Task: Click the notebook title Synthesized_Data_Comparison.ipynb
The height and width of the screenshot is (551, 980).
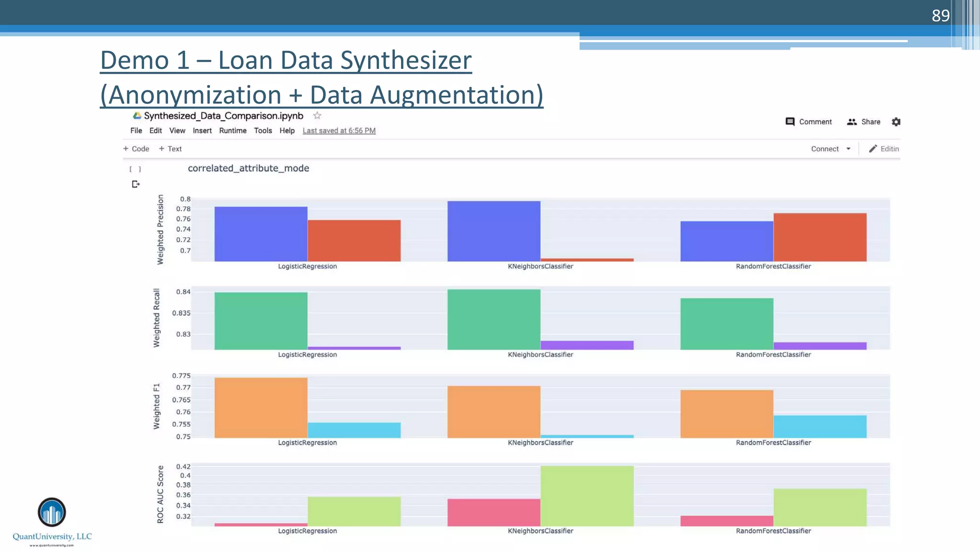Action: pos(223,116)
